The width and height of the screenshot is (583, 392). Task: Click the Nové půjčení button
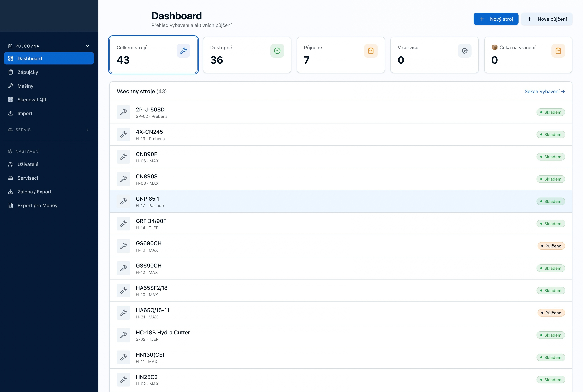pyautogui.click(x=547, y=19)
